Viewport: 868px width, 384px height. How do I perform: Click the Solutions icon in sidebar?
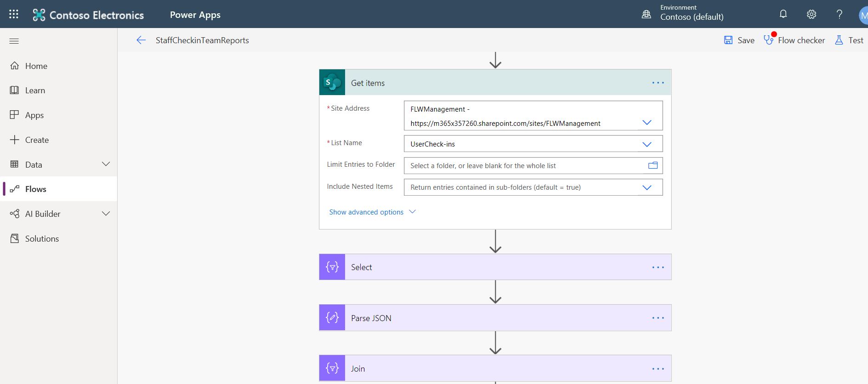[15, 238]
